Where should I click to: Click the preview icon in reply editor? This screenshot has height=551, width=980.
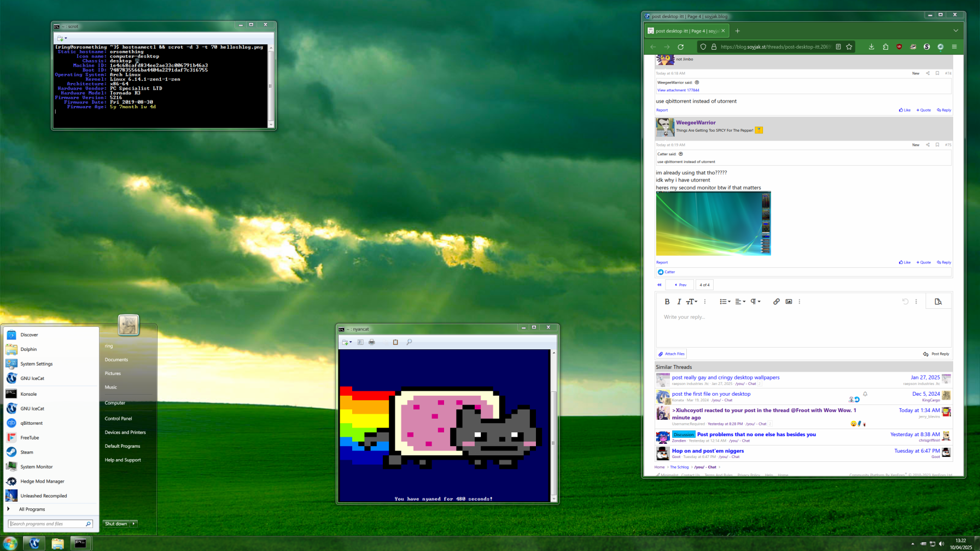click(x=938, y=302)
